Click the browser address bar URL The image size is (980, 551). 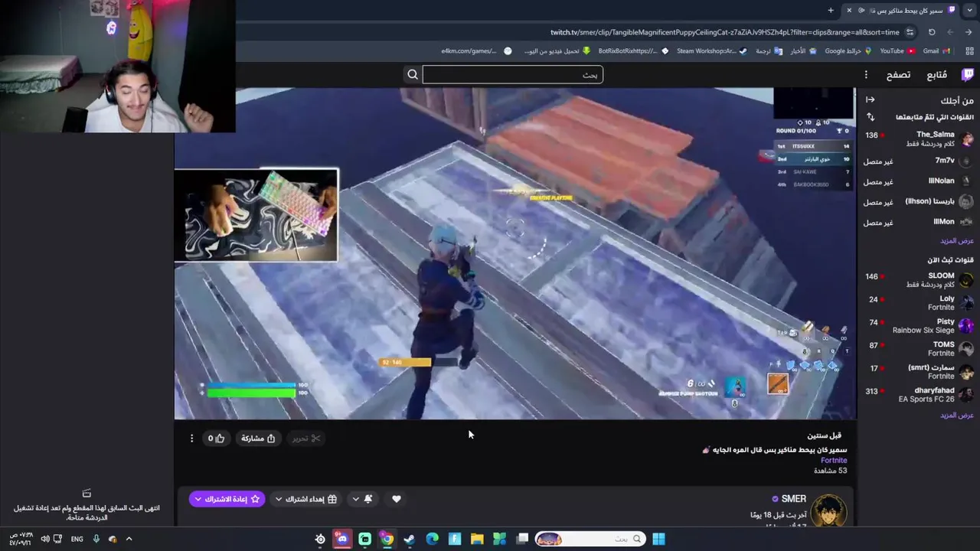tap(724, 32)
